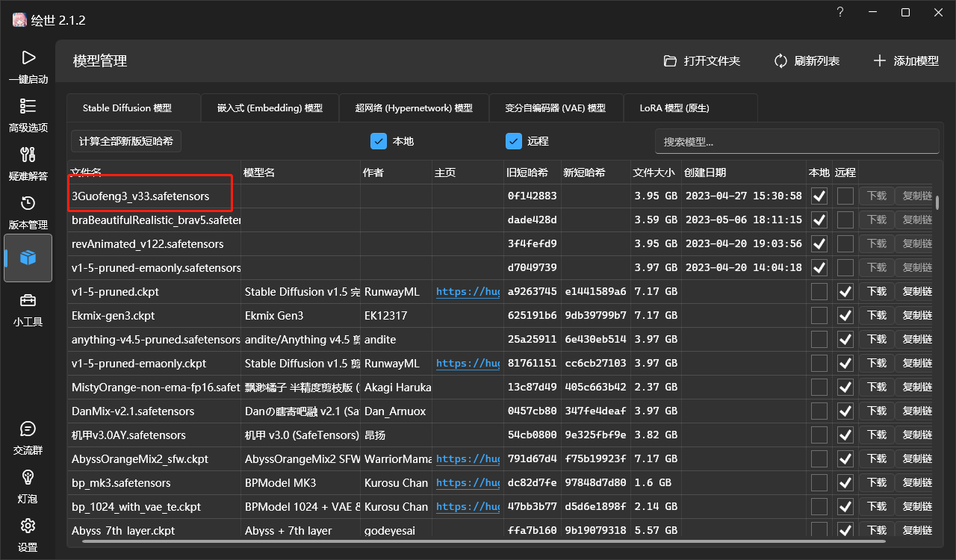Select MistyOrange-non-ema-fp16 file name cell
This screenshot has height=560, width=956.
(155, 387)
